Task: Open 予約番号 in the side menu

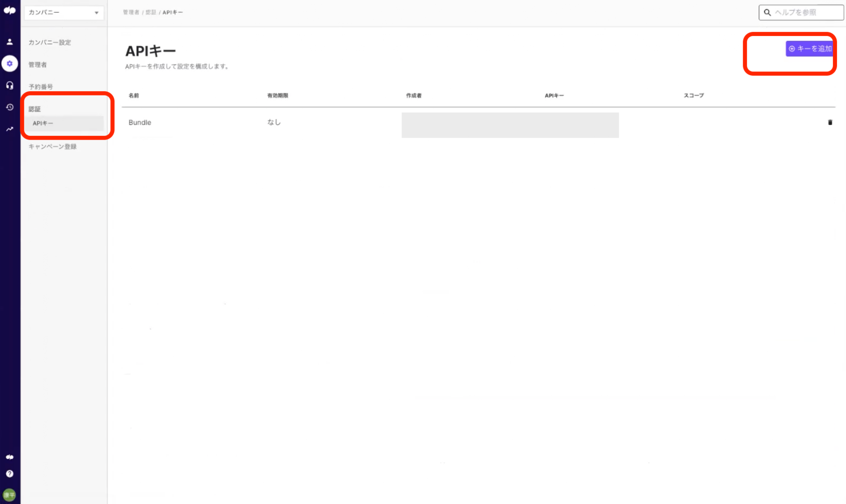Action: [x=40, y=87]
